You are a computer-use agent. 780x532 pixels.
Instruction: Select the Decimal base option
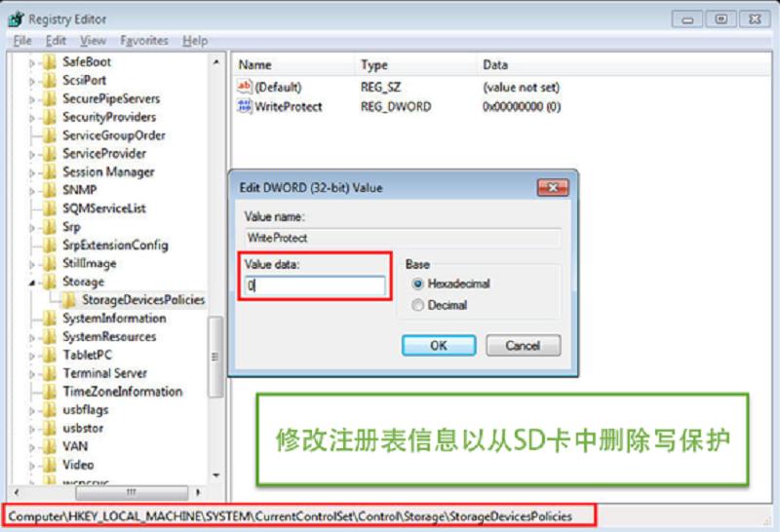coord(440,305)
